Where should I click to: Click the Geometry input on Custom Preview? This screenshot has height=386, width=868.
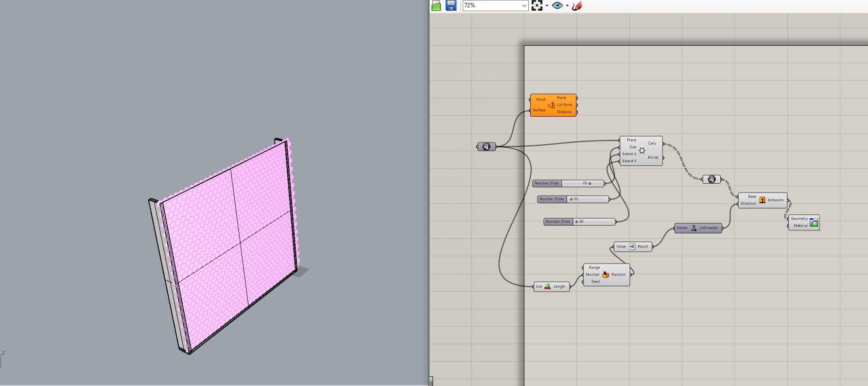coord(799,219)
